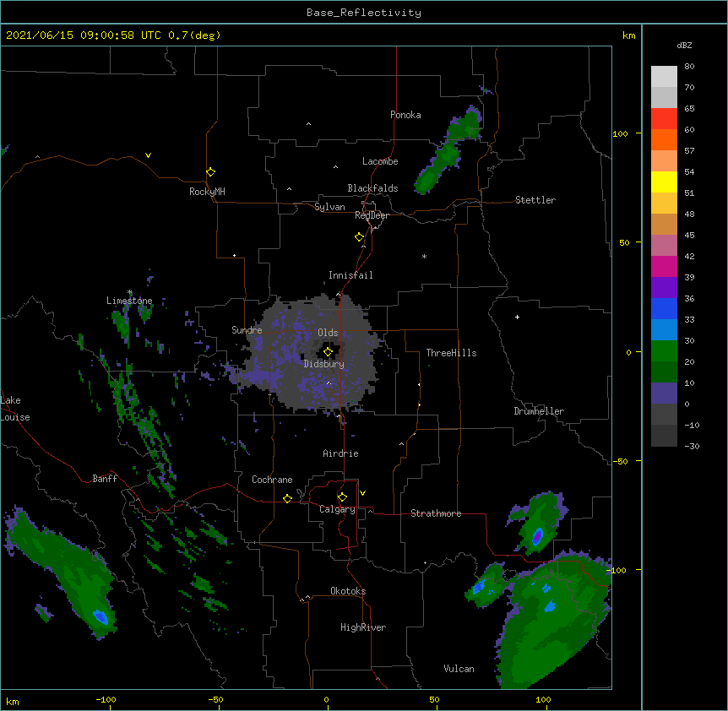
Task: Click the HighRiver label
Action: tap(363, 627)
